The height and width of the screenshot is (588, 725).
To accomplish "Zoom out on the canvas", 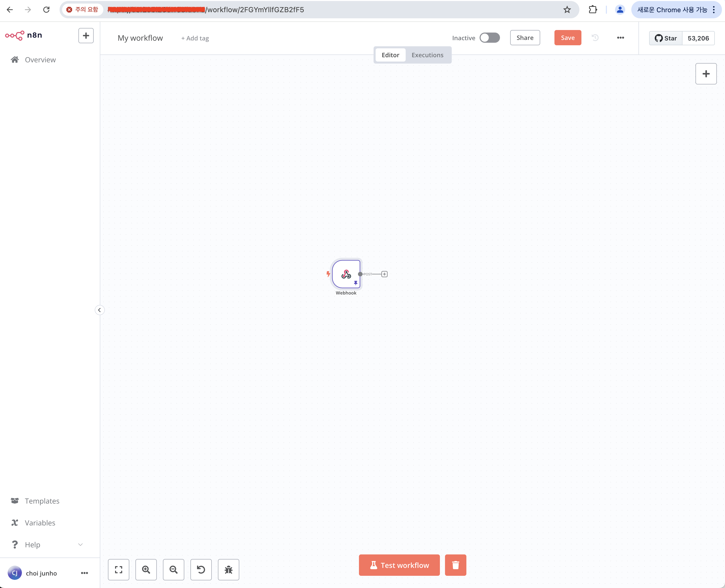I will coord(174,569).
